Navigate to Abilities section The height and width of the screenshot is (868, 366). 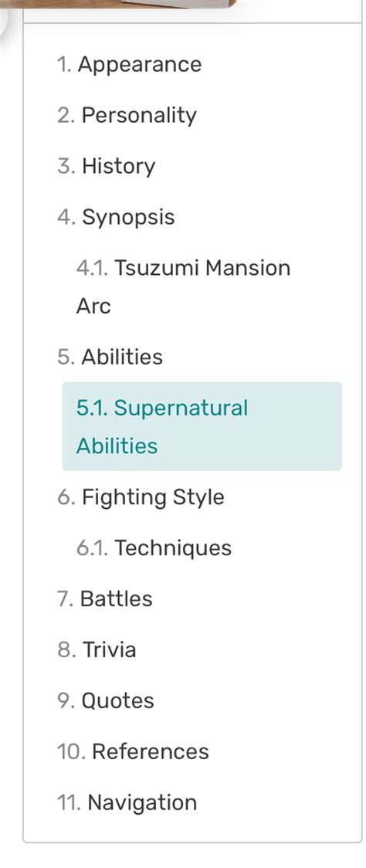110,357
